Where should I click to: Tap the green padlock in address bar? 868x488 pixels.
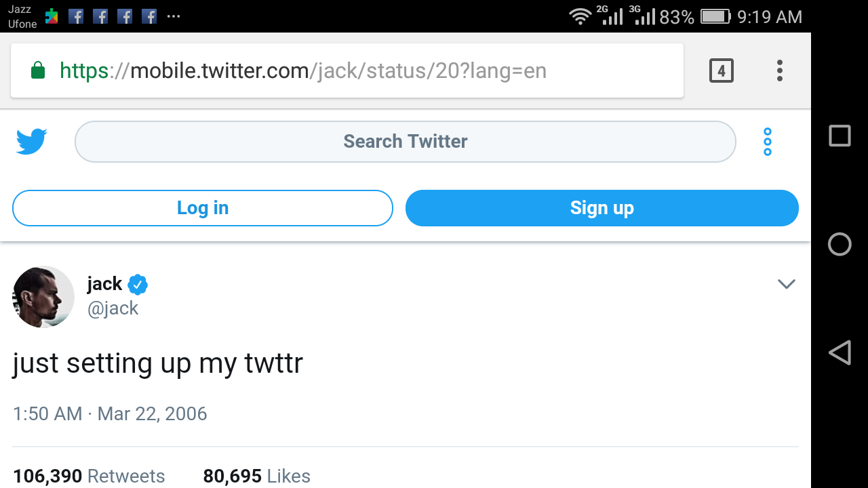(x=38, y=70)
